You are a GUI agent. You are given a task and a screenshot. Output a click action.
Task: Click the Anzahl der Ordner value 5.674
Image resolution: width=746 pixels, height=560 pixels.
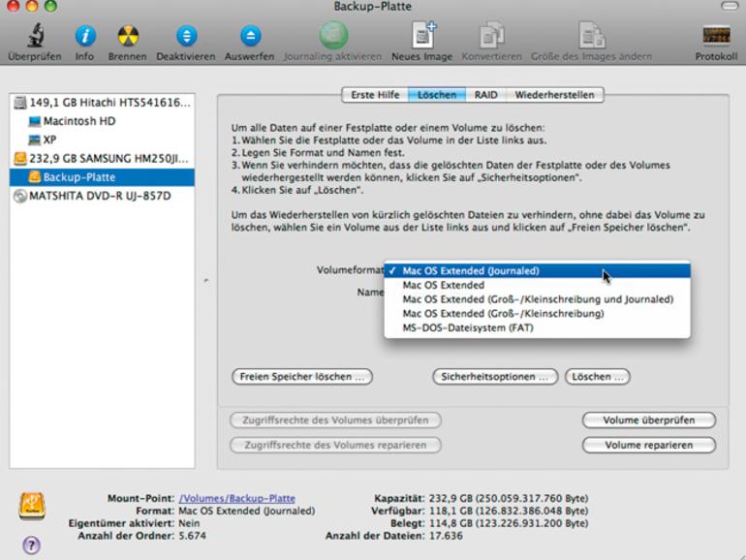click(193, 536)
